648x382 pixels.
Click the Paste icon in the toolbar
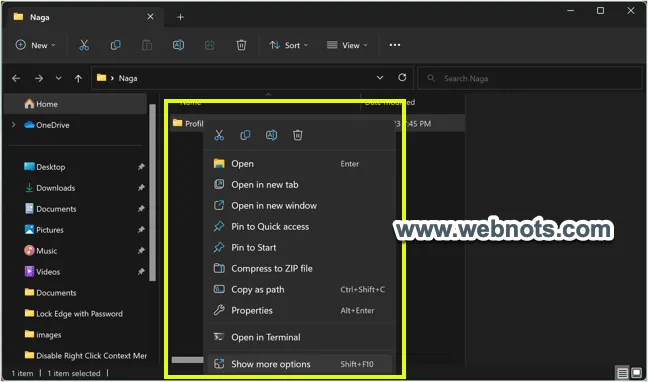(x=147, y=45)
